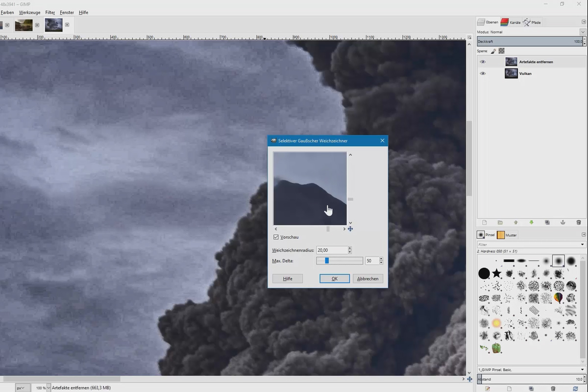This screenshot has width=588, height=392.
Task: Raise layer with the grey up arrow
Action: pos(515,222)
